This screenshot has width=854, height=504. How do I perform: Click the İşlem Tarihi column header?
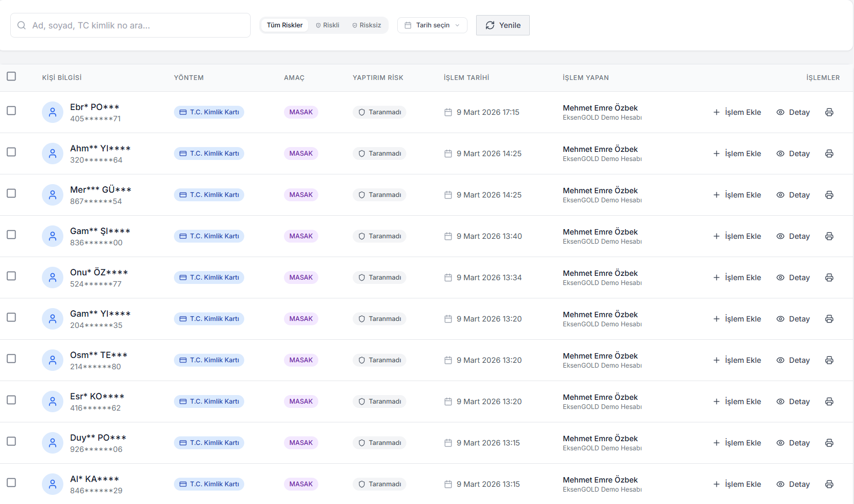coord(466,78)
